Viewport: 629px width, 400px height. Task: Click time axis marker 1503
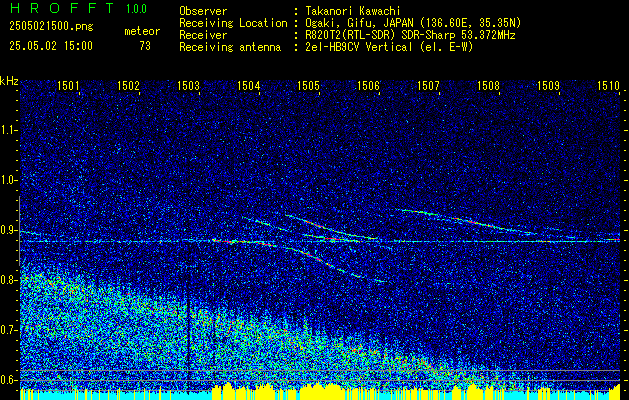coord(189,85)
